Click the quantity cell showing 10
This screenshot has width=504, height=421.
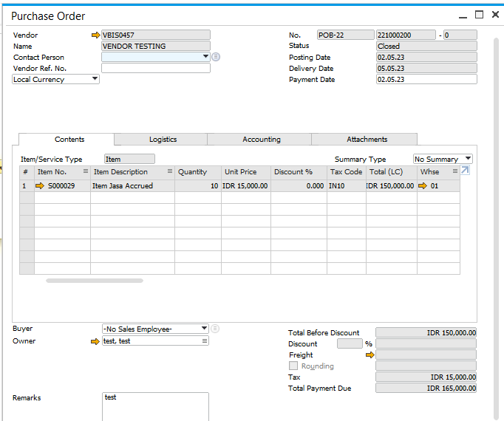tap(198, 185)
